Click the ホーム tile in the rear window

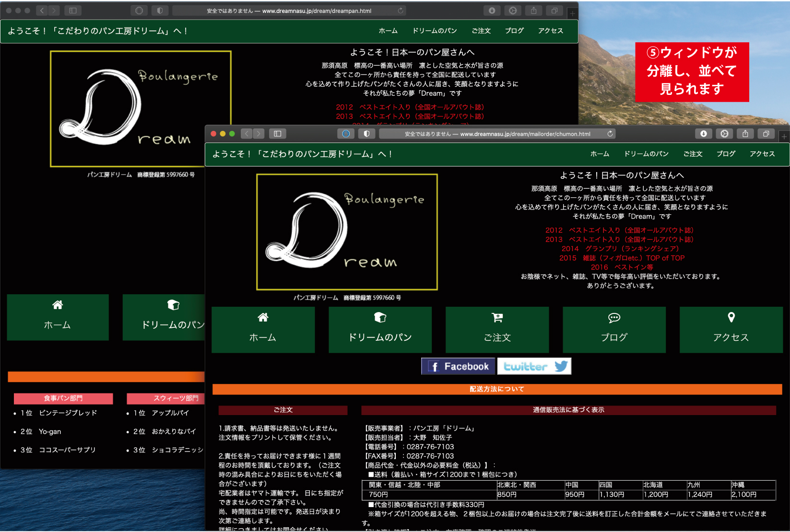58,317
